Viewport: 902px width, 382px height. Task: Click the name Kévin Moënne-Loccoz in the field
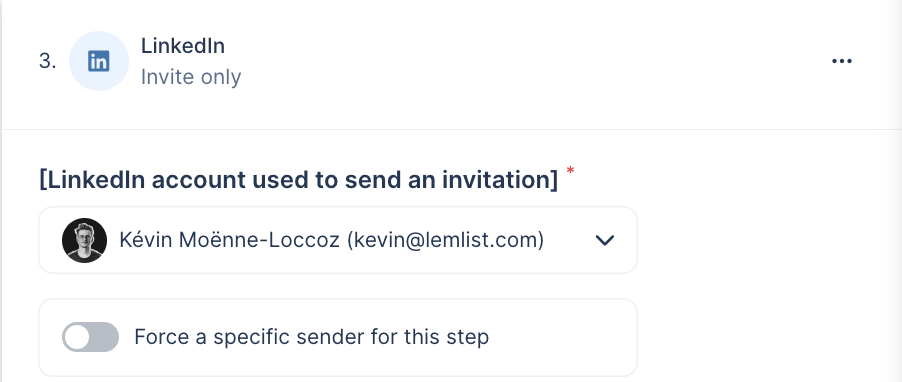(229, 240)
